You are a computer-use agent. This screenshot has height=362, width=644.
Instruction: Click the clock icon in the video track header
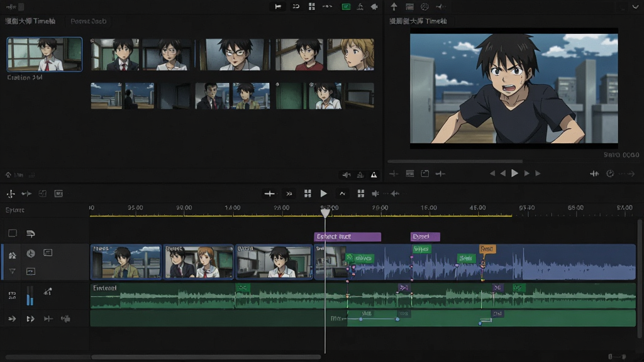tap(31, 253)
